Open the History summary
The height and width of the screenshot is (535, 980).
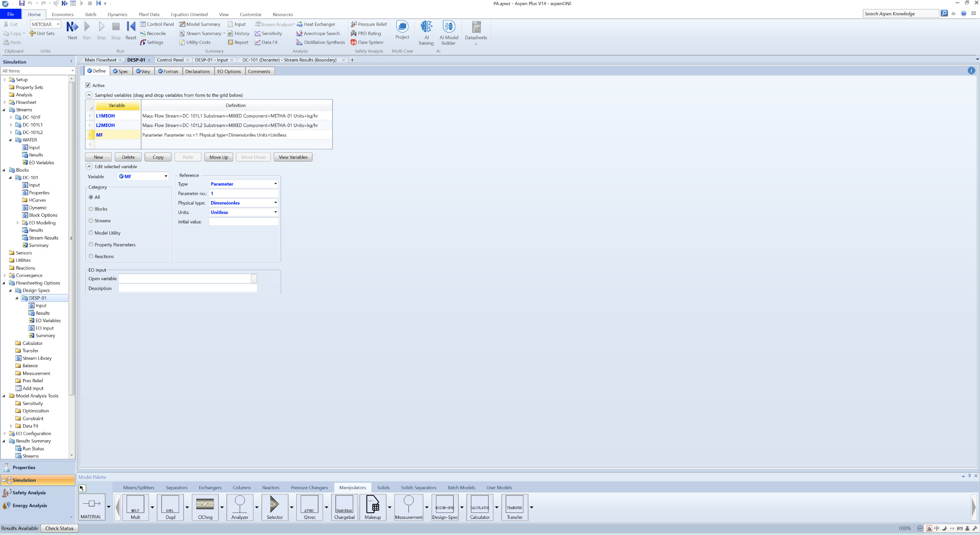(x=238, y=33)
